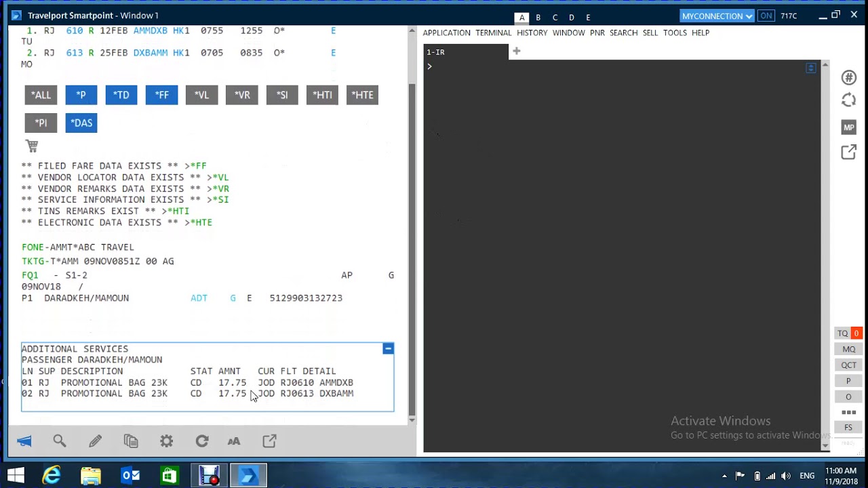Open the megaphone announcements icon in bottom toolbar
The width and height of the screenshot is (868, 488).
pos(24,441)
